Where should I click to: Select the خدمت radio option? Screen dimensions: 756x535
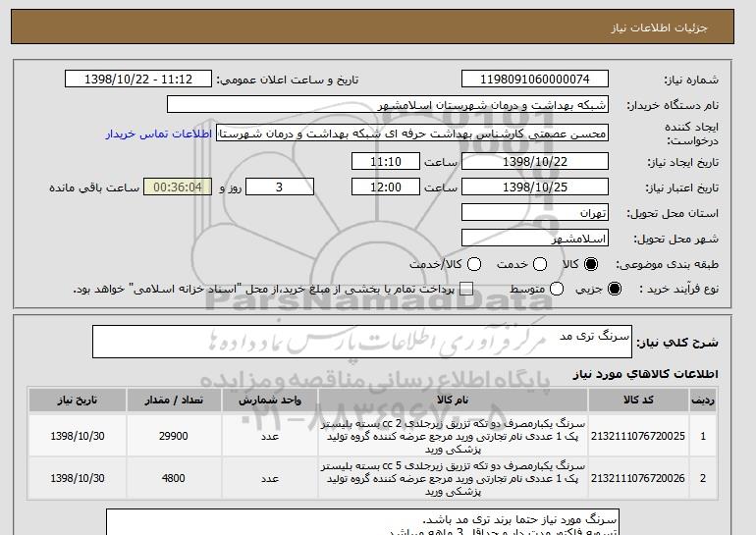pyautogui.click(x=540, y=264)
